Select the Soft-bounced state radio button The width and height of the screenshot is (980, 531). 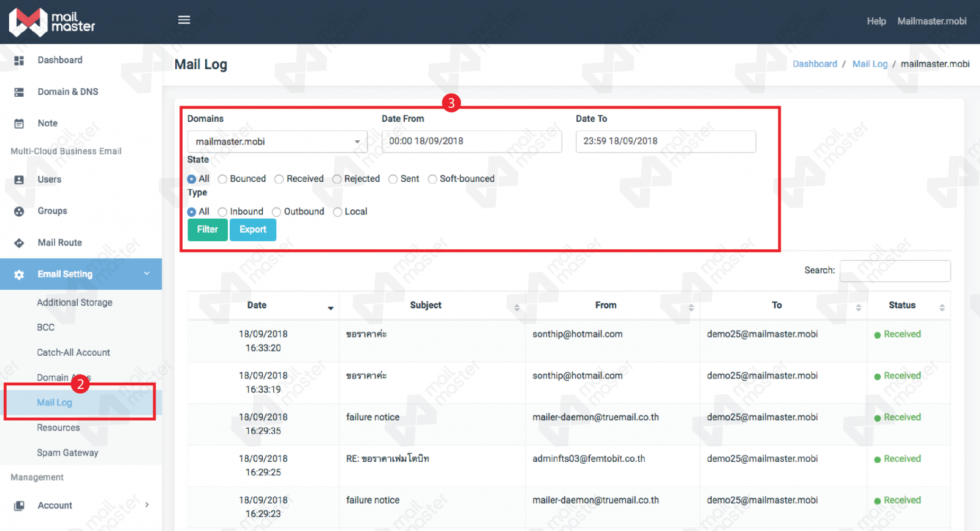coord(432,179)
